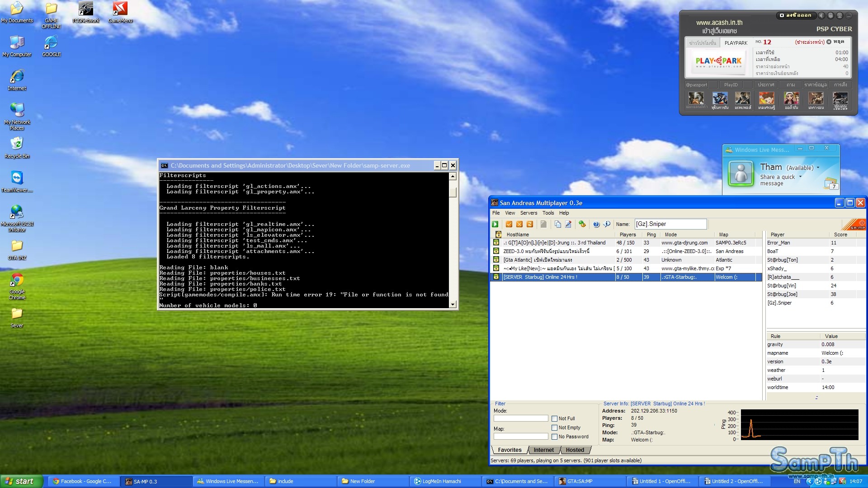Click the help icon in SA-MP toolbar

coord(595,224)
